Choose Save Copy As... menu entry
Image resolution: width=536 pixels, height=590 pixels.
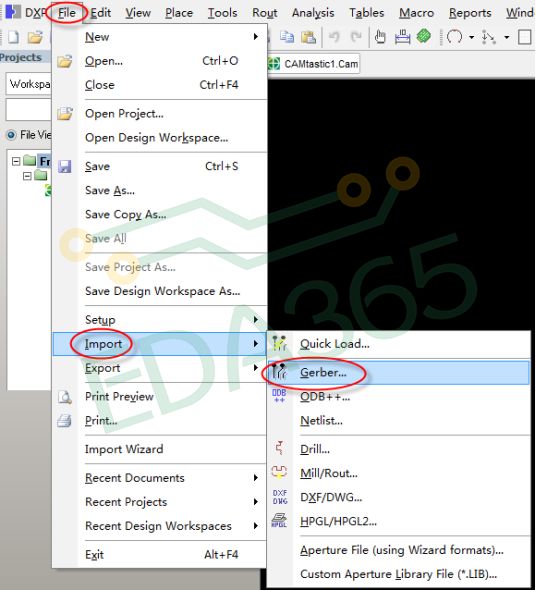pyautogui.click(x=160, y=214)
